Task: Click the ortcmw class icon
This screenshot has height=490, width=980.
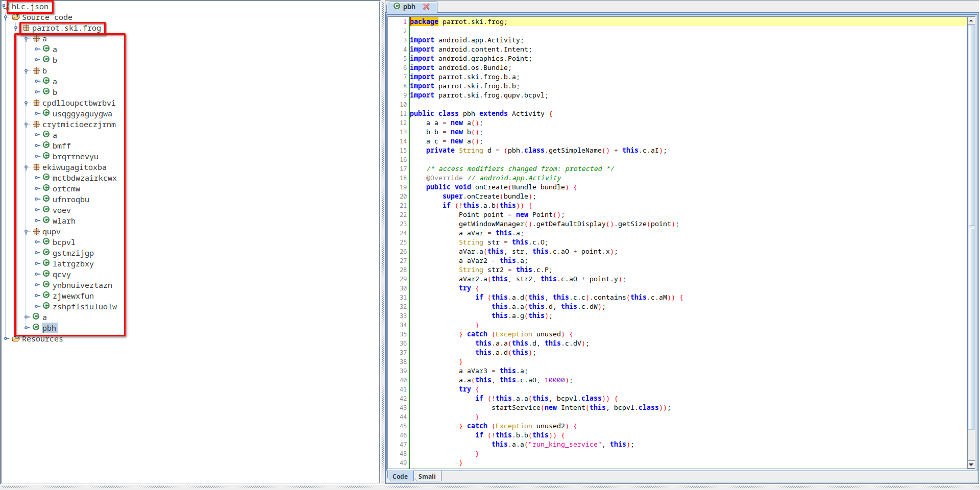Action: click(x=46, y=188)
